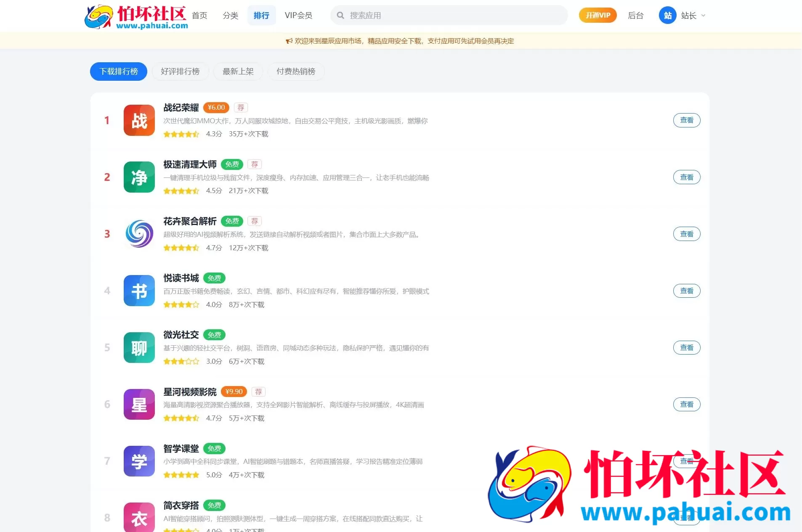This screenshot has height=532, width=802.
Task: Click the ¥6.00 price tag of 战纪荣耀
Action: point(216,108)
